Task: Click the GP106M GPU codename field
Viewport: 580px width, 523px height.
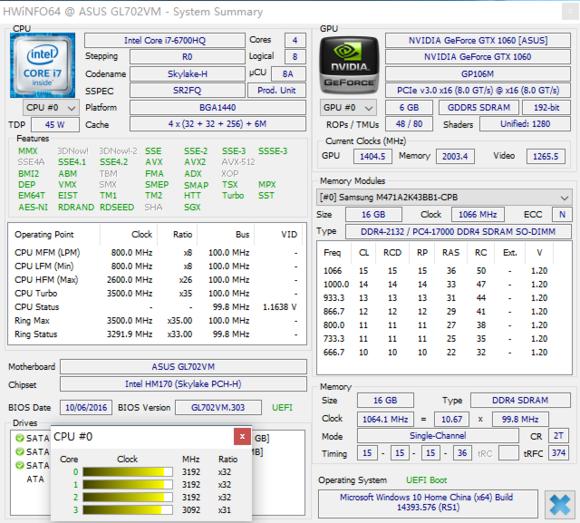Action: point(478,74)
